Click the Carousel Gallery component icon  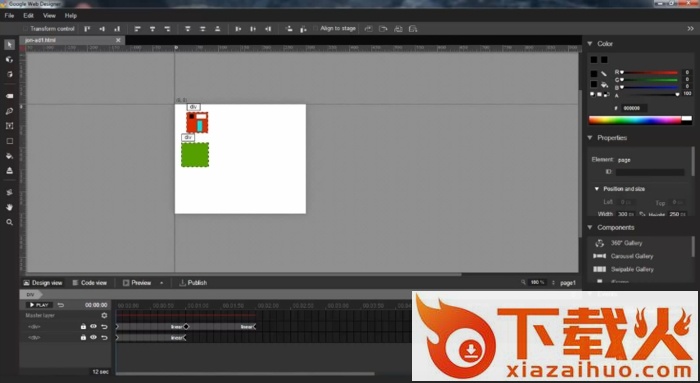(x=600, y=256)
